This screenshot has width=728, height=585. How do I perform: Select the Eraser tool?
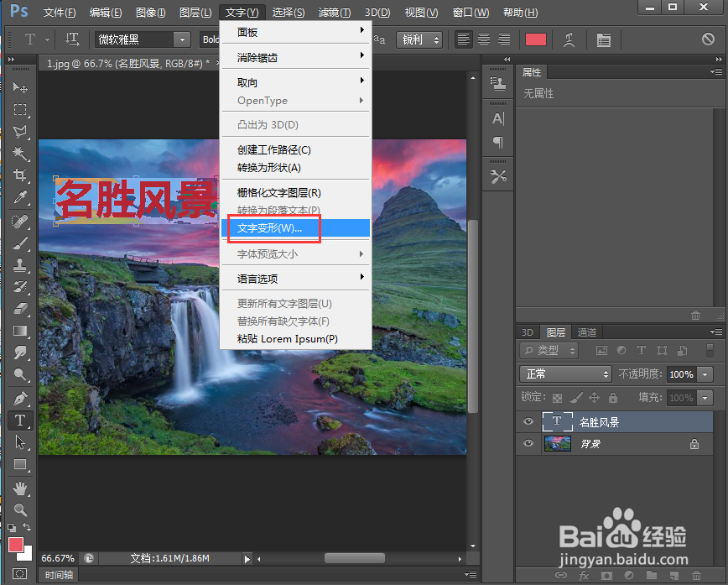coord(20,309)
